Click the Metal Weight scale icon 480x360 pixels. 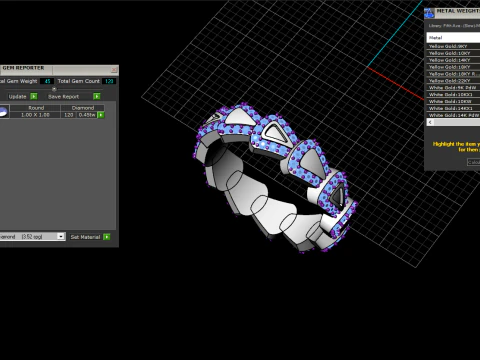(429, 13)
